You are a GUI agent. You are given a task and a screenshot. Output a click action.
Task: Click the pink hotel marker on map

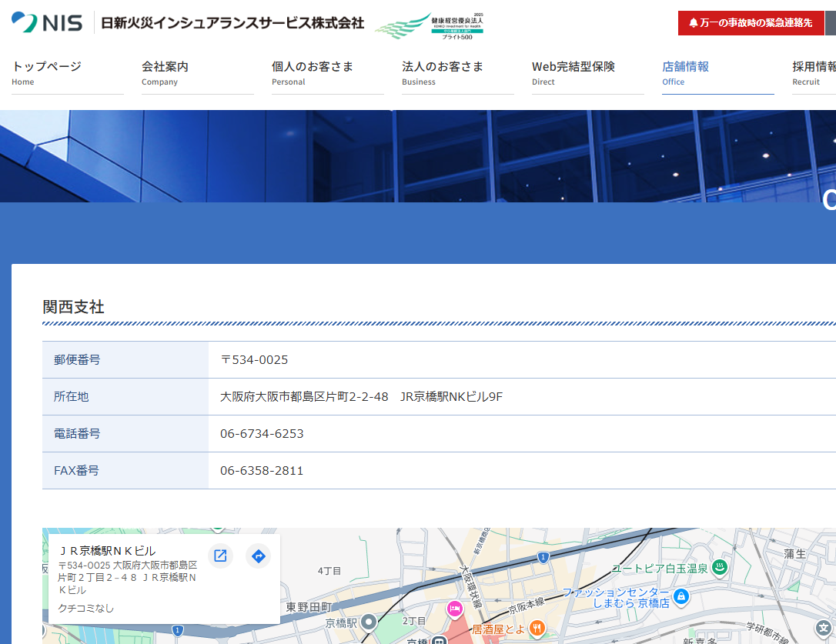(x=454, y=609)
